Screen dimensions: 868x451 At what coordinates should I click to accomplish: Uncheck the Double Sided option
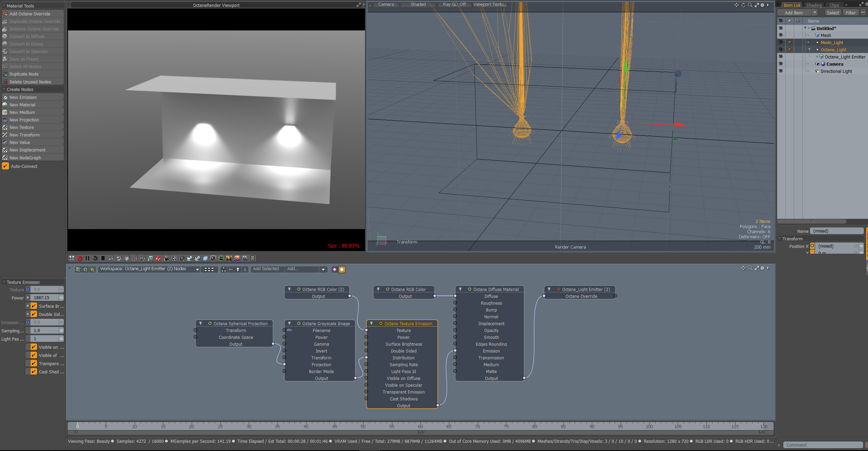(34, 314)
